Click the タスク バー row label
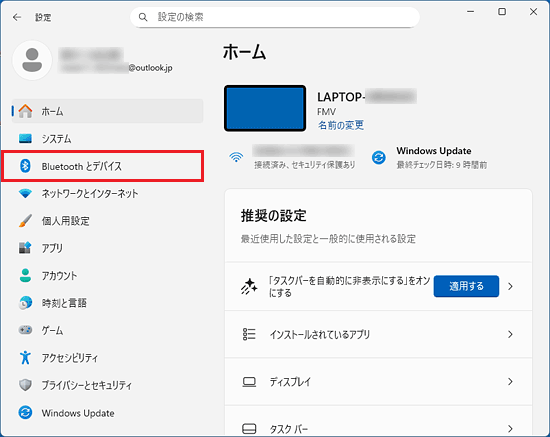550x437 pixels. pos(289,429)
